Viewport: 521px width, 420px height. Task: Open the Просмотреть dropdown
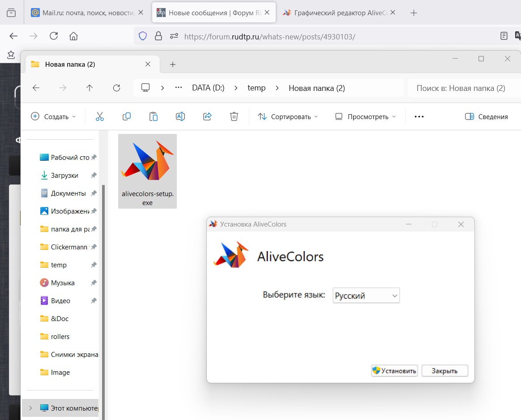(x=366, y=116)
